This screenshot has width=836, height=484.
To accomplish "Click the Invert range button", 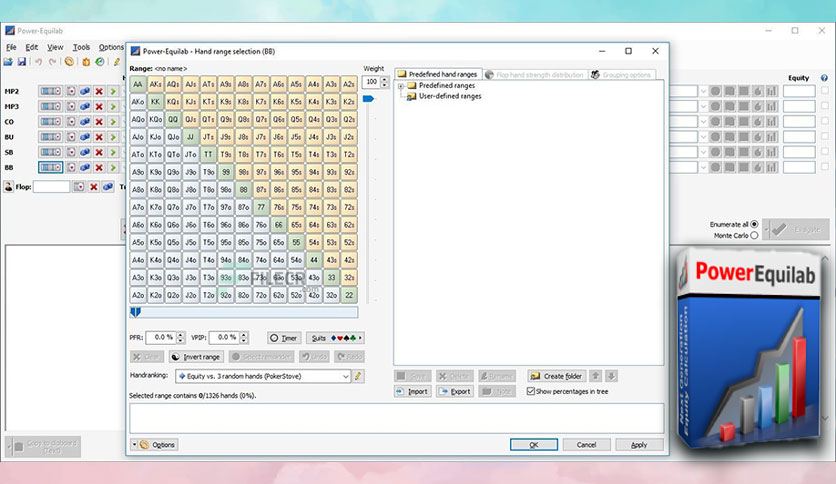I will pos(196,357).
